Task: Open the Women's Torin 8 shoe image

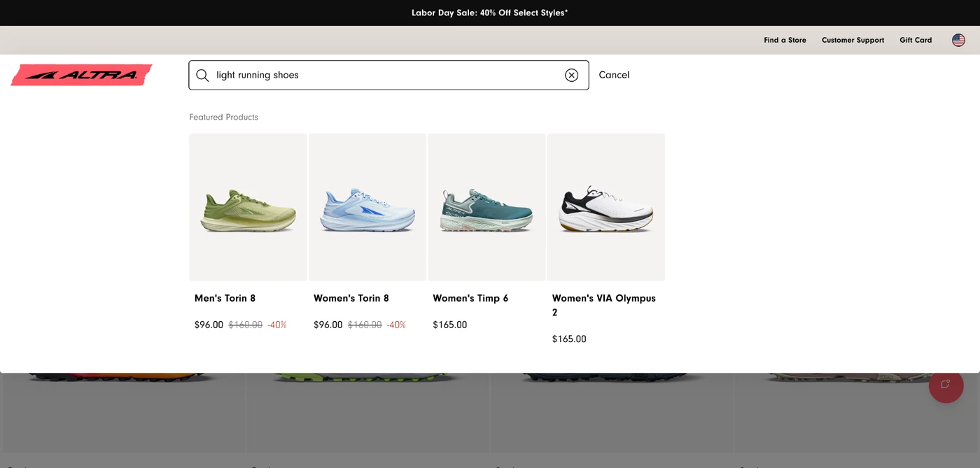Action: pyautogui.click(x=367, y=207)
